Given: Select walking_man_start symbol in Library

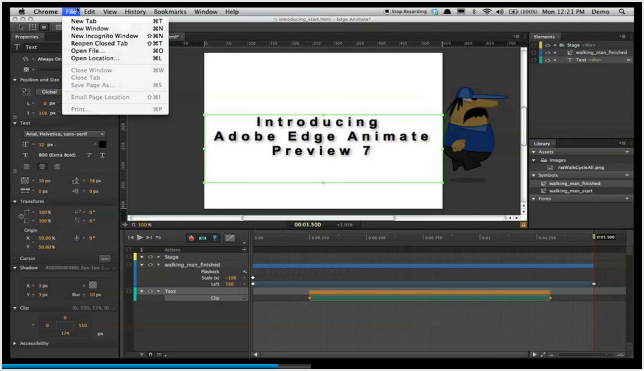Looking at the screenshot, I should [x=570, y=191].
